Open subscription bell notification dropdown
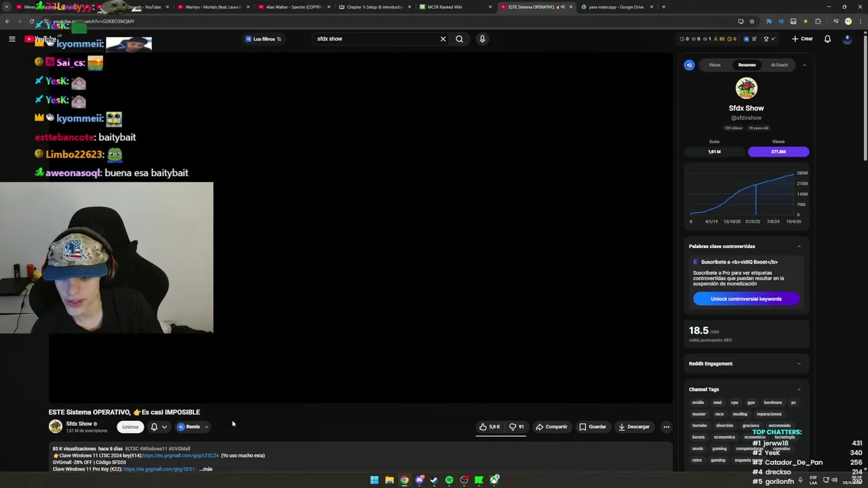 [158, 427]
